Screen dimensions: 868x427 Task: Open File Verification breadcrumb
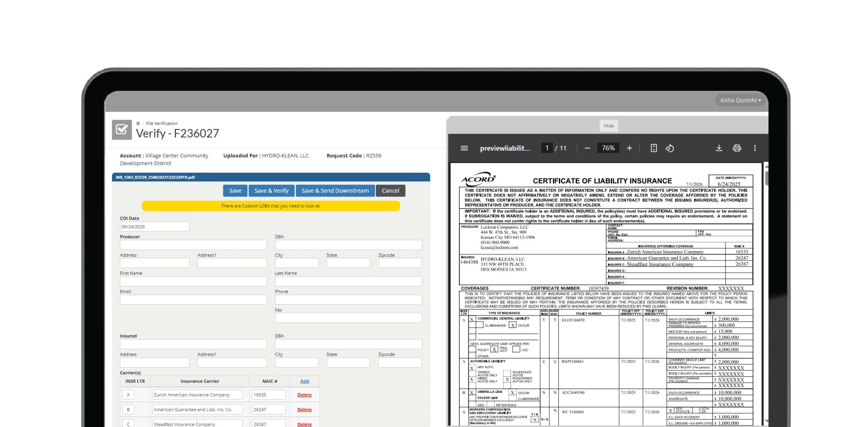click(161, 123)
